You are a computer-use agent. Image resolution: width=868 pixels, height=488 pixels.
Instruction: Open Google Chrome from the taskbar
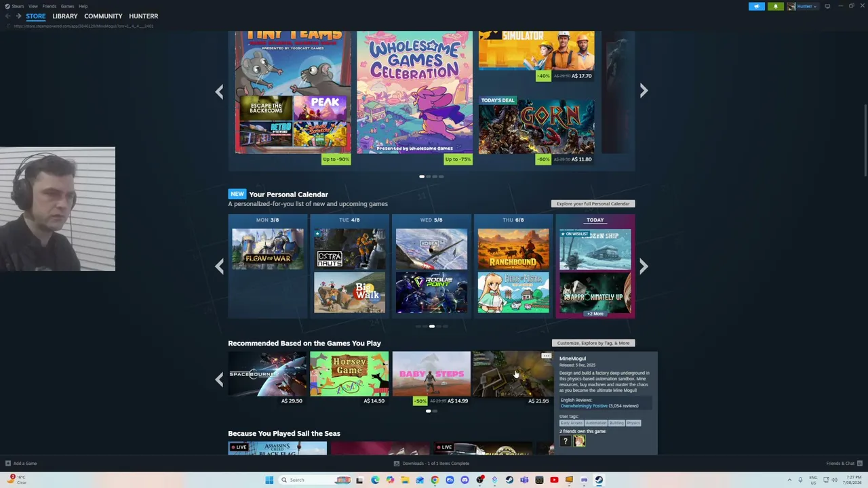pyautogui.click(x=435, y=480)
